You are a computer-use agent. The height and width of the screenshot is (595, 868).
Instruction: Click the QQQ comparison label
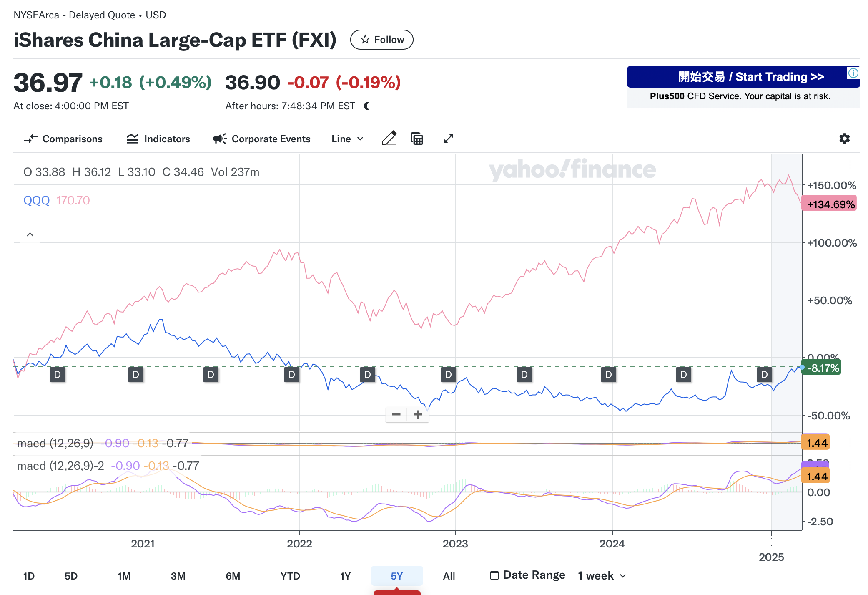coord(36,200)
